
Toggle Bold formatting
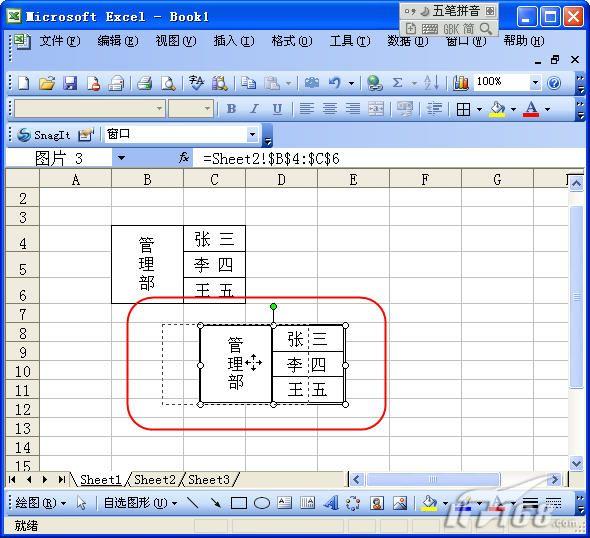(x=231, y=109)
